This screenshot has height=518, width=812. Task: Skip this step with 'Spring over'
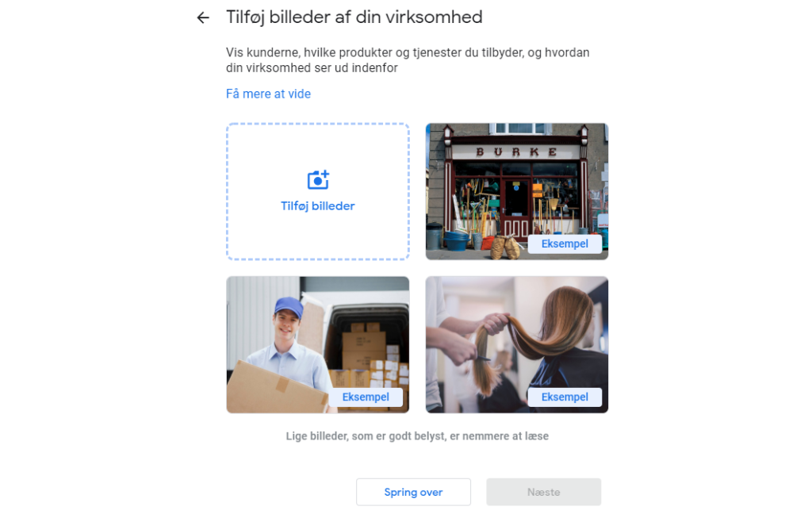point(413,492)
